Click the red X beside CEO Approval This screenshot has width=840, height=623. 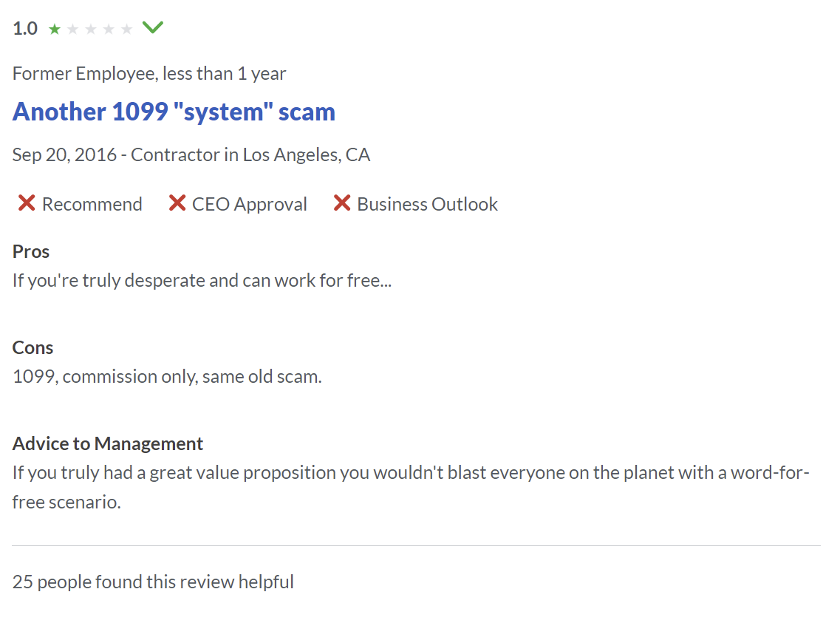pos(177,203)
